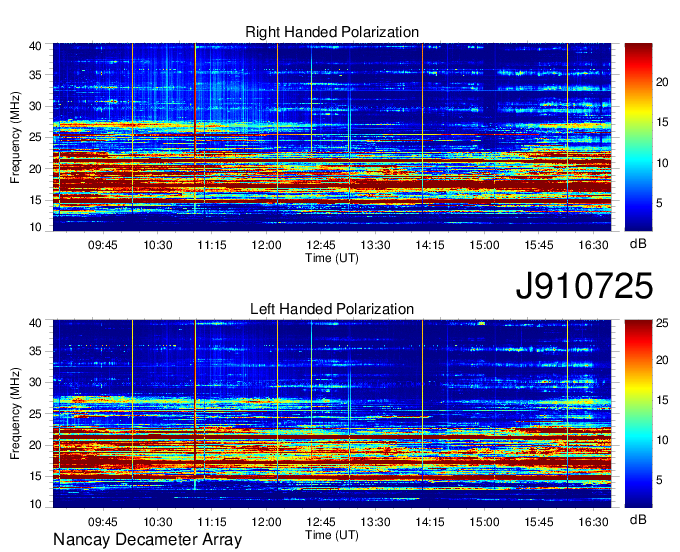This screenshot has width=680, height=552.
Task: Click the 13:30 time tick under the Right Handed plot
Action: point(376,245)
